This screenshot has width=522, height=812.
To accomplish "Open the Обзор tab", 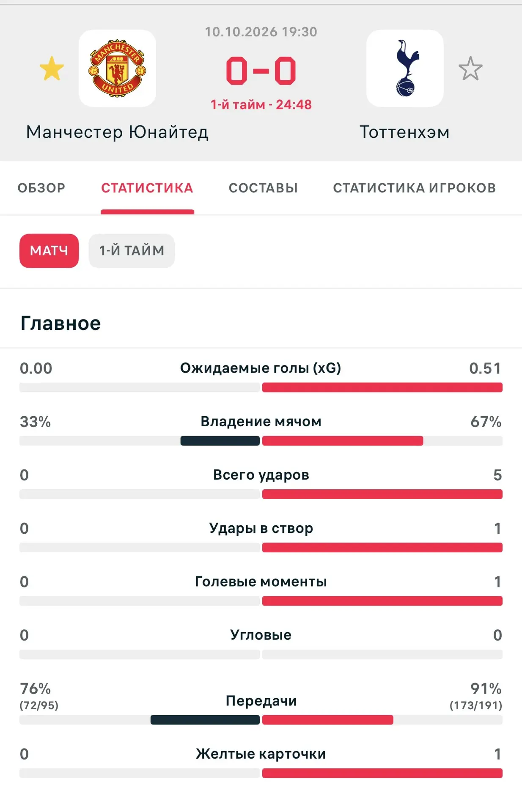I will pos(41,188).
